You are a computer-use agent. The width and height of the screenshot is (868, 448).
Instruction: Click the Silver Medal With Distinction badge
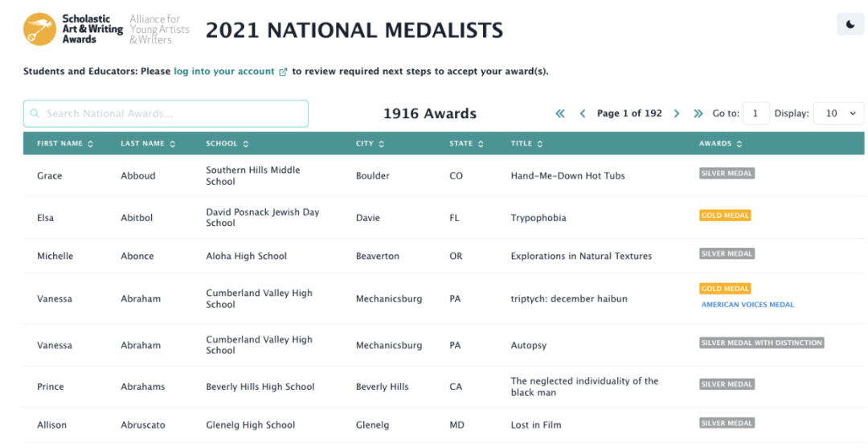(x=762, y=343)
